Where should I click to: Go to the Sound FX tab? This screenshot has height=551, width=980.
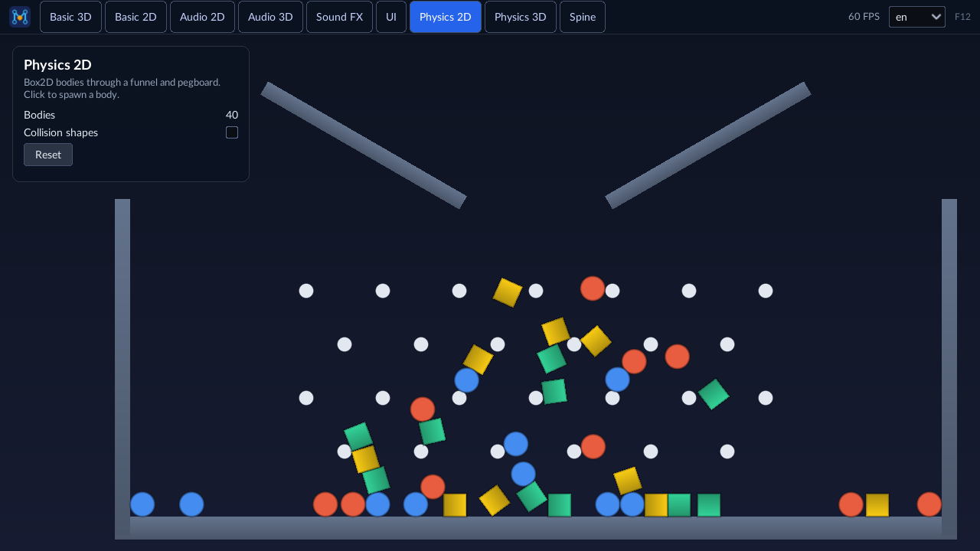click(x=339, y=17)
